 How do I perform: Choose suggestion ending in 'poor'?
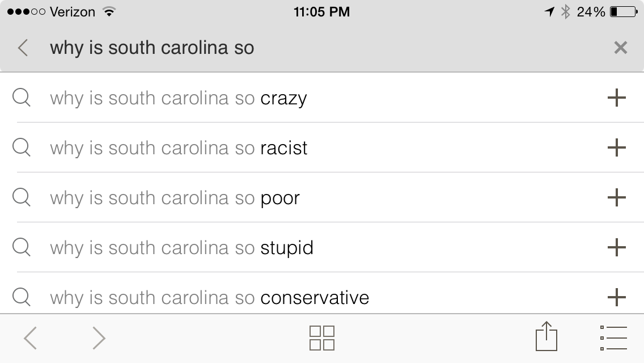[x=175, y=198]
